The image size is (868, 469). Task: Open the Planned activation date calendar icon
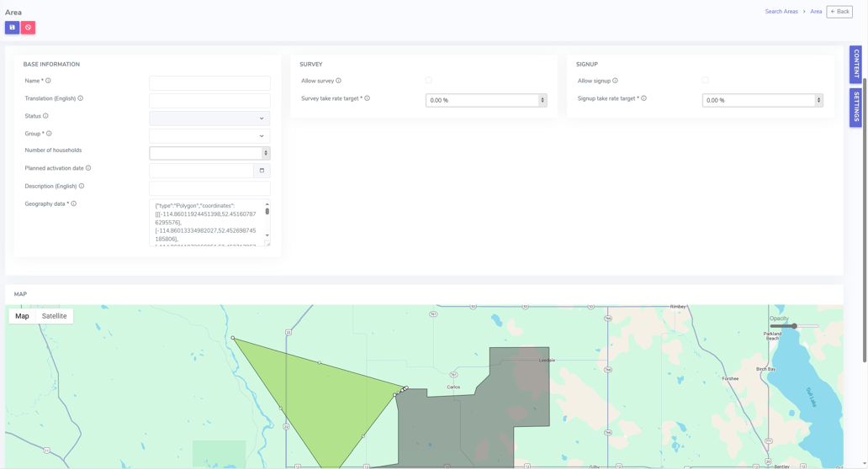coord(262,171)
